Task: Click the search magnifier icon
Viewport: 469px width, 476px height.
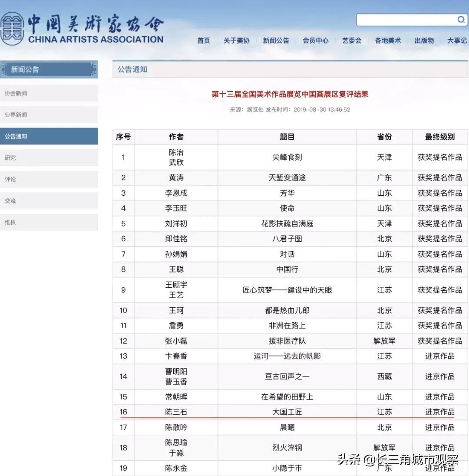Action: [x=461, y=20]
